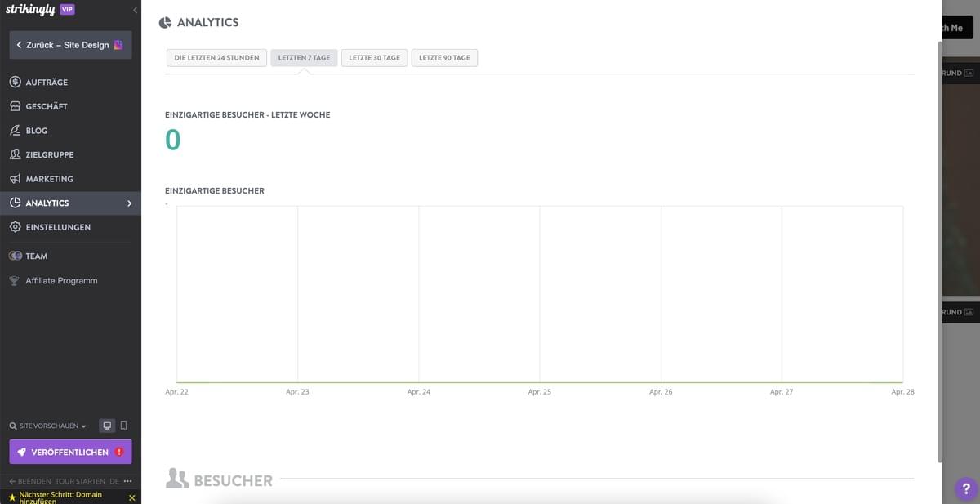Dismiss the Nächster Schritt domain notification
Viewport: 980px width, 504px height.
coord(131,496)
